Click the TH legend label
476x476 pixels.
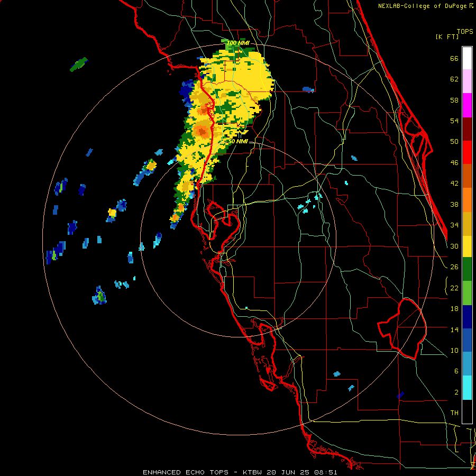tap(454, 413)
